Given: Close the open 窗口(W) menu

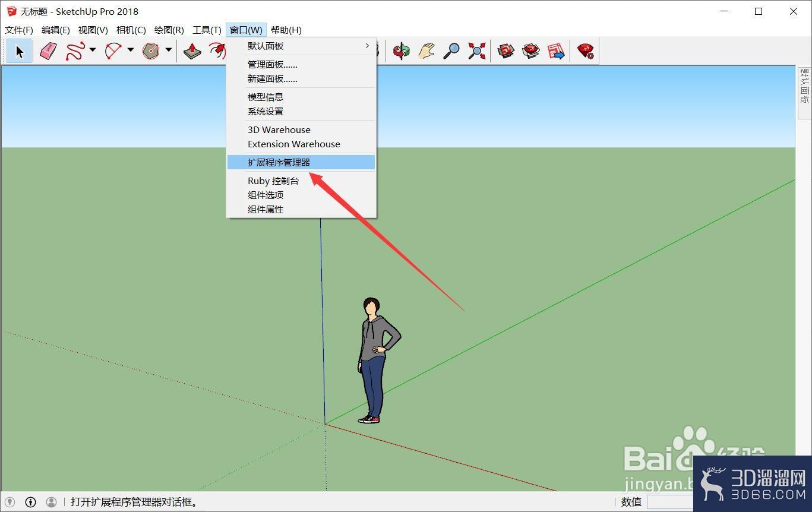Looking at the screenshot, I should pos(246,30).
